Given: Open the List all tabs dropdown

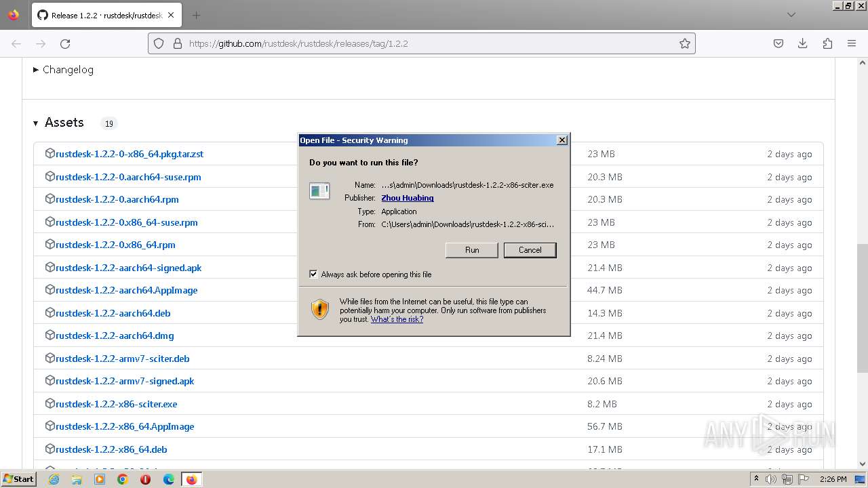Looking at the screenshot, I should (791, 15).
